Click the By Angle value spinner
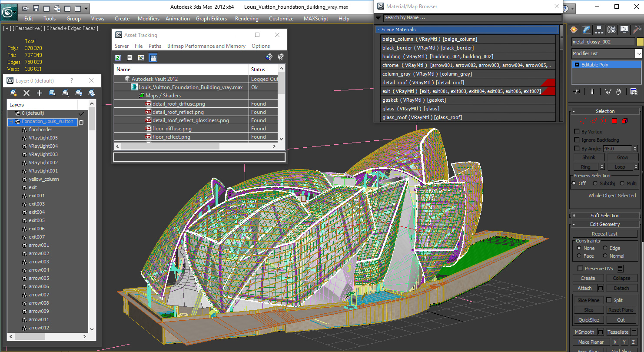Image resolution: width=644 pixels, height=352 pixels. point(635,149)
